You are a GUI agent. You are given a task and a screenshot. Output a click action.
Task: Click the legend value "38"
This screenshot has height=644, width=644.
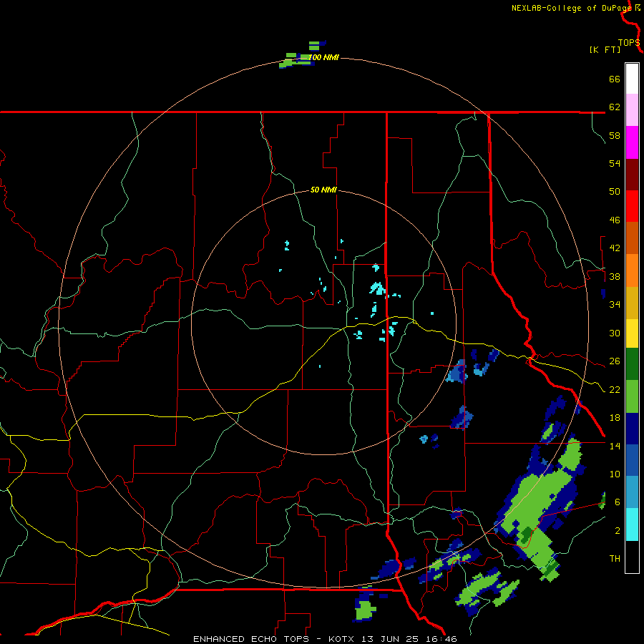(615, 276)
